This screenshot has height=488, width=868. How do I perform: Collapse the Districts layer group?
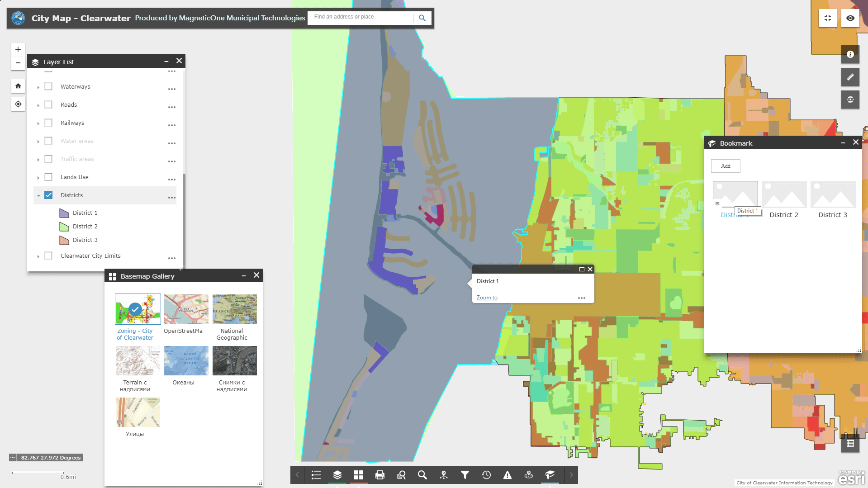point(38,195)
